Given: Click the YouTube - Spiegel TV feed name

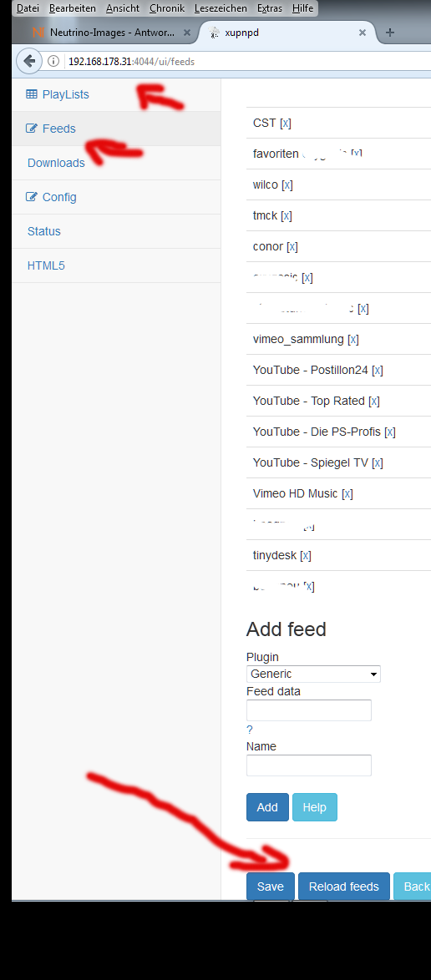Looking at the screenshot, I should click(310, 462).
